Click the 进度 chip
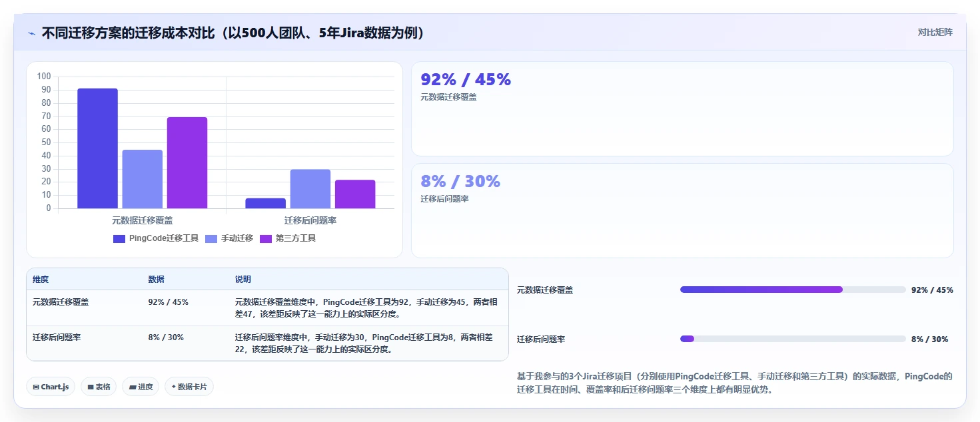 pyautogui.click(x=141, y=387)
